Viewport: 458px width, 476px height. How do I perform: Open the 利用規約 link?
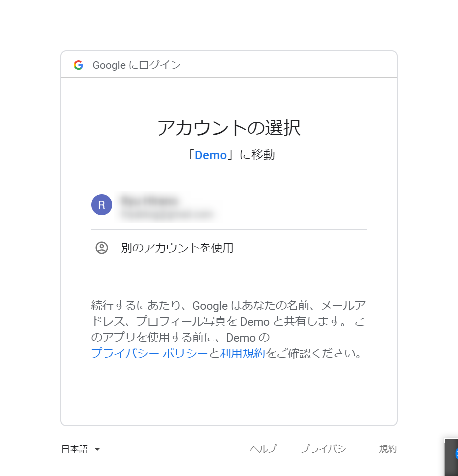(x=242, y=353)
